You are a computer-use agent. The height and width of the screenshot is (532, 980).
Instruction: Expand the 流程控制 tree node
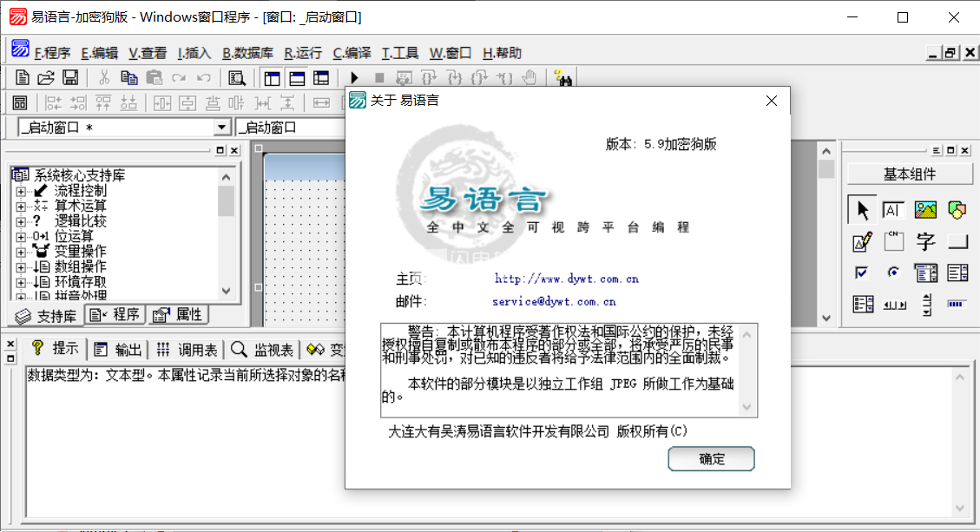pos(21,191)
